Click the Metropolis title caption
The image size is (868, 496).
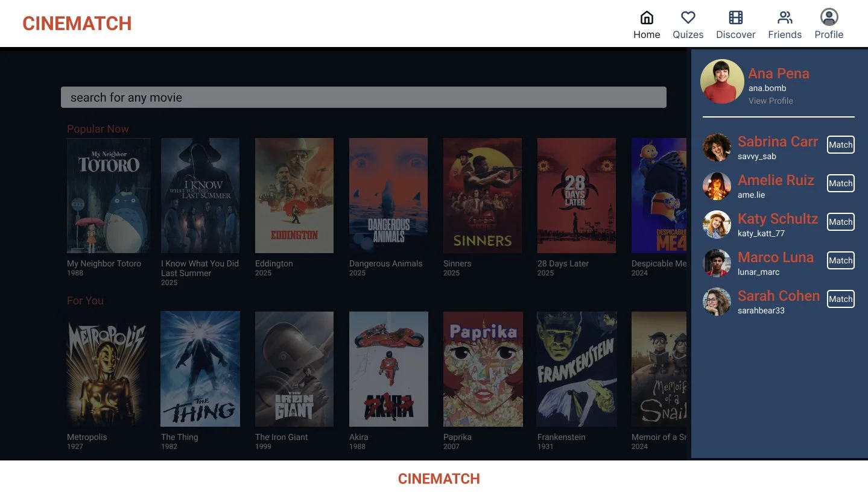coord(87,437)
